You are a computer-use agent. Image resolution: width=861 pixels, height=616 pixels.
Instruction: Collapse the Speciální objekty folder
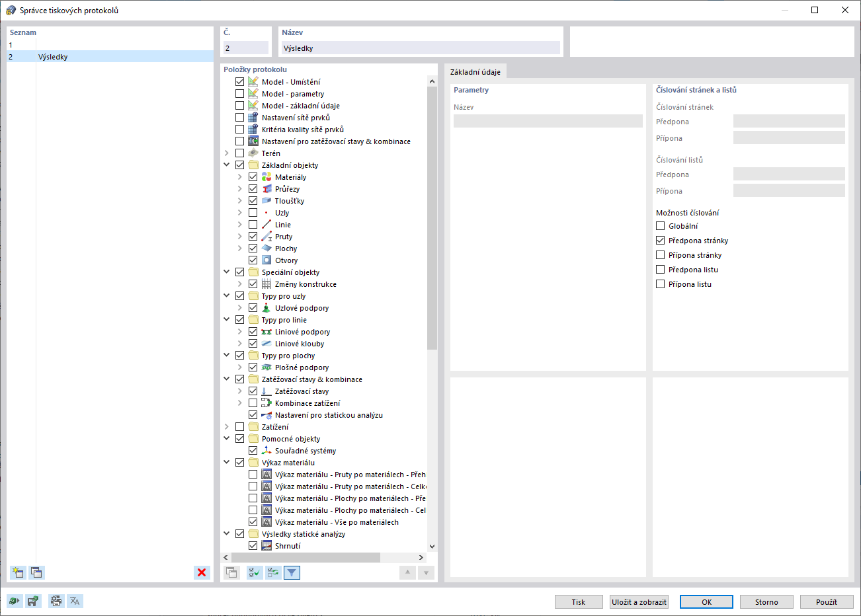click(227, 272)
